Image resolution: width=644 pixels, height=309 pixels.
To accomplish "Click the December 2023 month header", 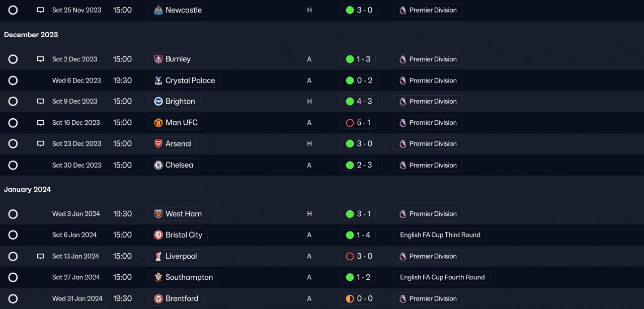I will pos(31,35).
